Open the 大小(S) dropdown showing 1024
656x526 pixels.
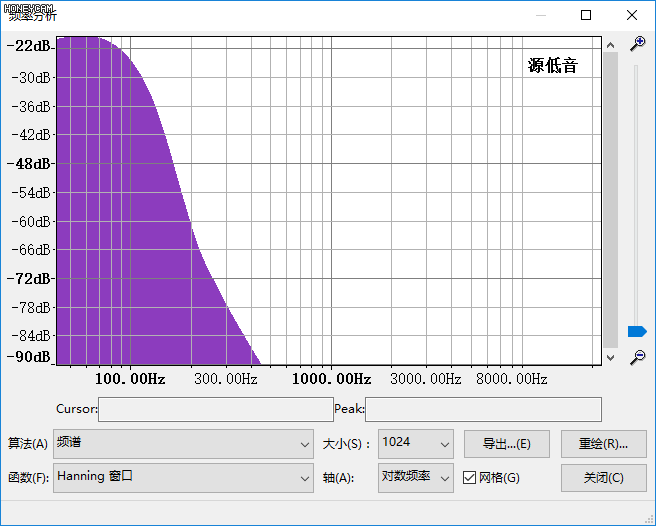click(x=416, y=444)
